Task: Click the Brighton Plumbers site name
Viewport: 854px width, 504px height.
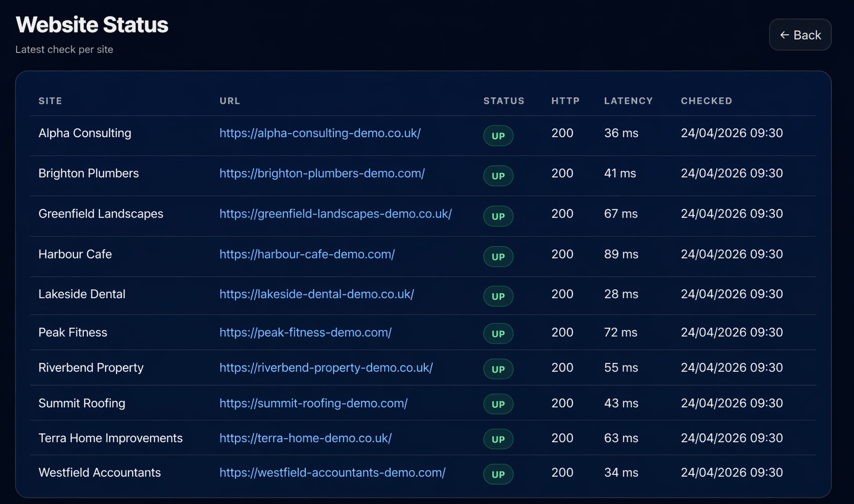Action: (x=88, y=174)
